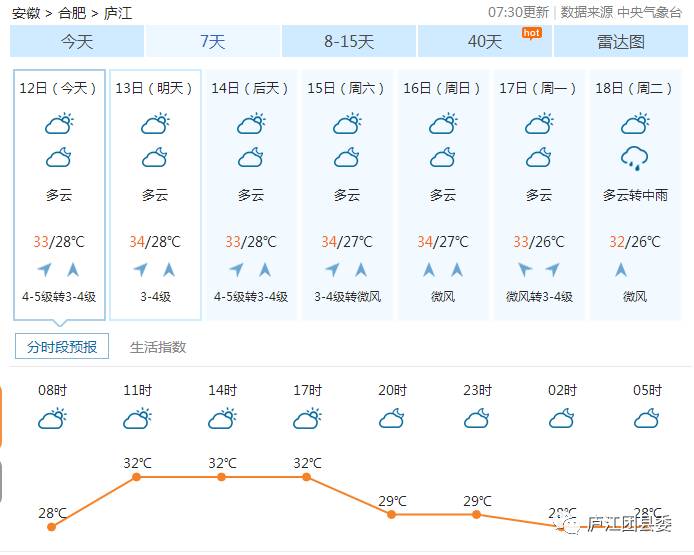Click the night cloudy icon for the 15th
Image resolution: width=694 pixels, height=555 pixels.
347,158
